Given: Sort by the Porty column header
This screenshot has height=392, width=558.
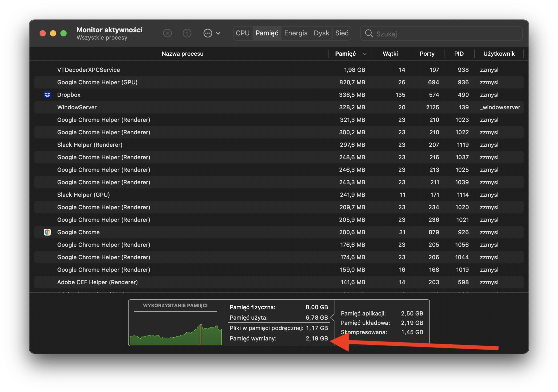Looking at the screenshot, I should pos(427,54).
